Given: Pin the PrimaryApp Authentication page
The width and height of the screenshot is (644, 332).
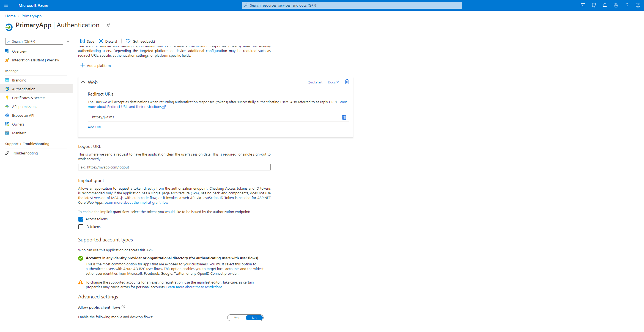Looking at the screenshot, I should click(108, 25).
